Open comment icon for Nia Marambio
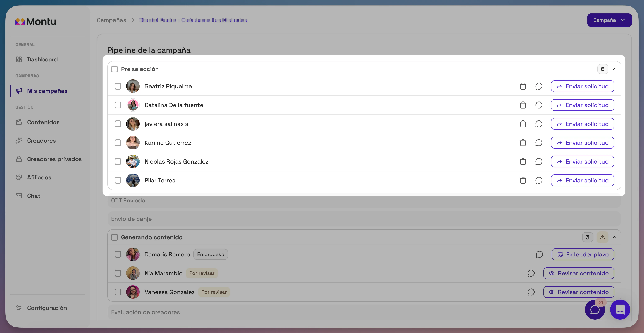Viewport: 644px width, 333px height. pyautogui.click(x=531, y=273)
